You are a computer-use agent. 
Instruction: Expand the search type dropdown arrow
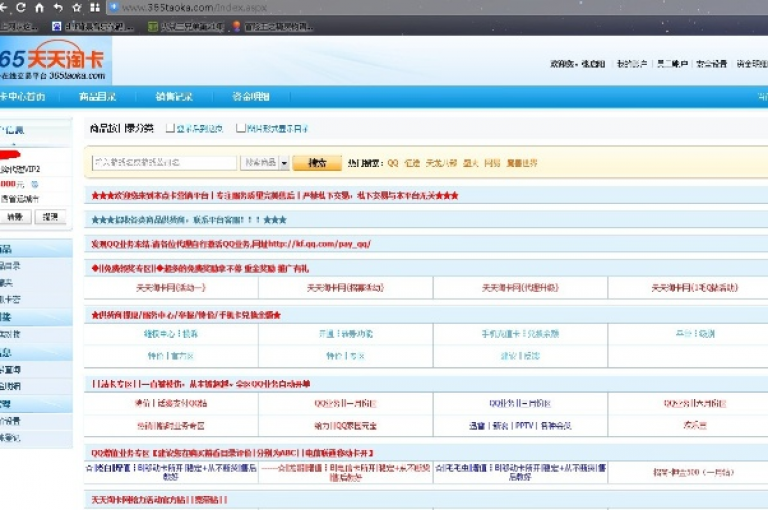[284, 163]
